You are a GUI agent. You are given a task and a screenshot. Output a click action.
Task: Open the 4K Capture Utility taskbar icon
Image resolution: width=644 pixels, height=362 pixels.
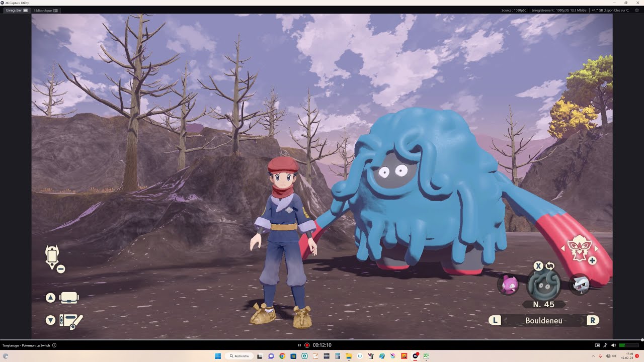pyautogui.click(x=416, y=356)
